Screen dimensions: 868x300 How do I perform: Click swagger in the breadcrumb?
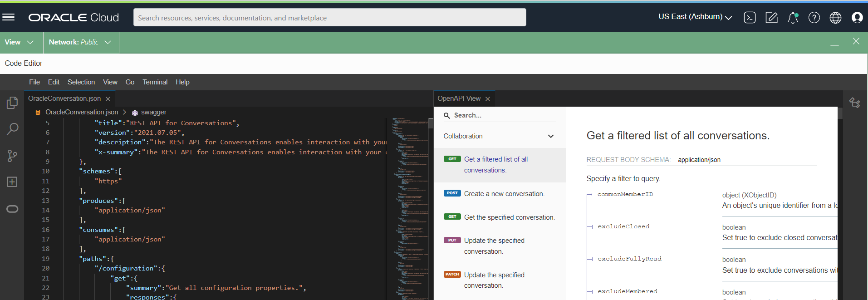[154, 112]
